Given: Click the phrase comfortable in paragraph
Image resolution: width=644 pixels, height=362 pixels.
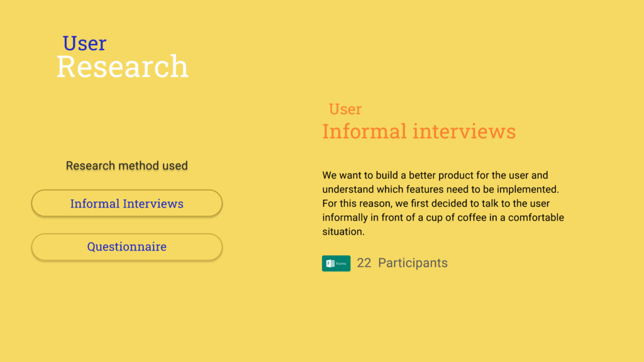Looking at the screenshot, I should coord(536,217).
